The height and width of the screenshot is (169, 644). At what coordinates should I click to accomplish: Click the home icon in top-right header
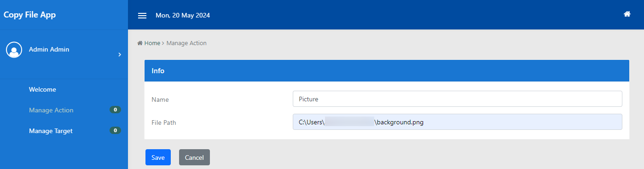[x=627, y=14]
